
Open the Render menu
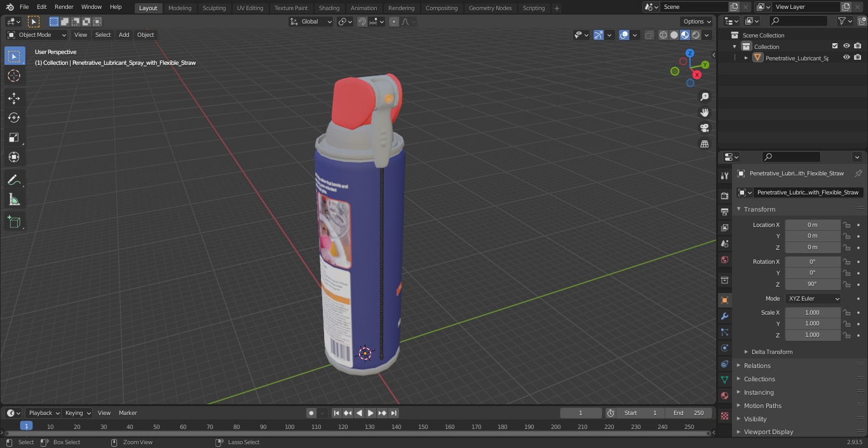(64, 7)
